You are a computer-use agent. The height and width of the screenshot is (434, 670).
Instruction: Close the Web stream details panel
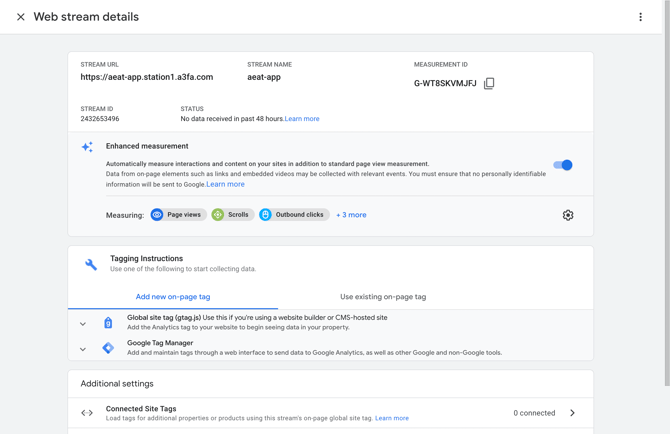(20, 17)
